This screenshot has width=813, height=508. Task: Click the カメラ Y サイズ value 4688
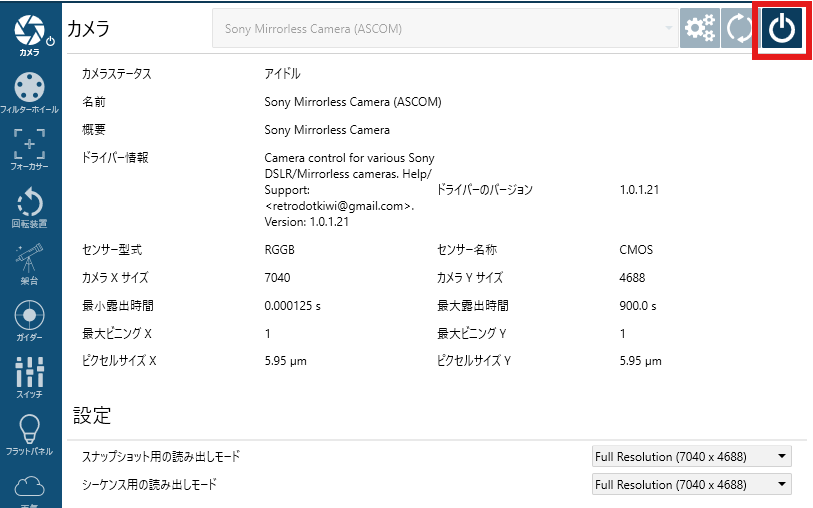[x=633, y=278]
